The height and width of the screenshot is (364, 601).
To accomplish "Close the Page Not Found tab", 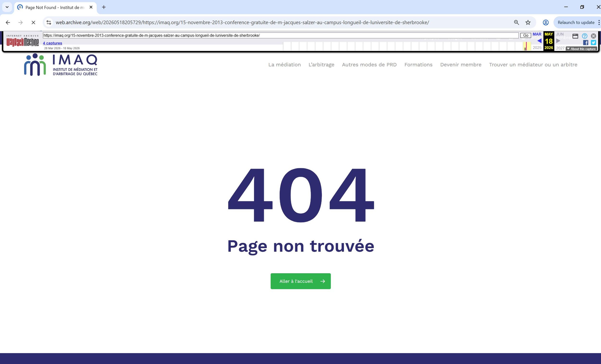I will coord(91,7).
